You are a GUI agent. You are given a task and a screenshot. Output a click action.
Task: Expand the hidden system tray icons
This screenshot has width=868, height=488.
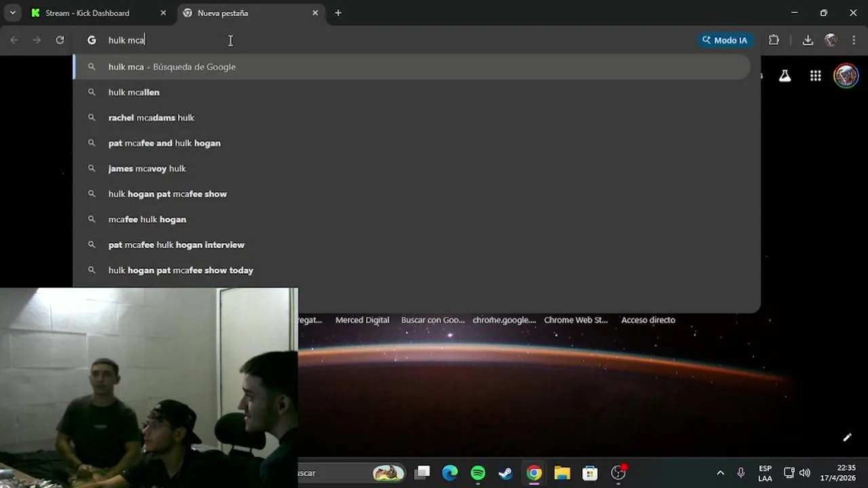tap(720, 473)
